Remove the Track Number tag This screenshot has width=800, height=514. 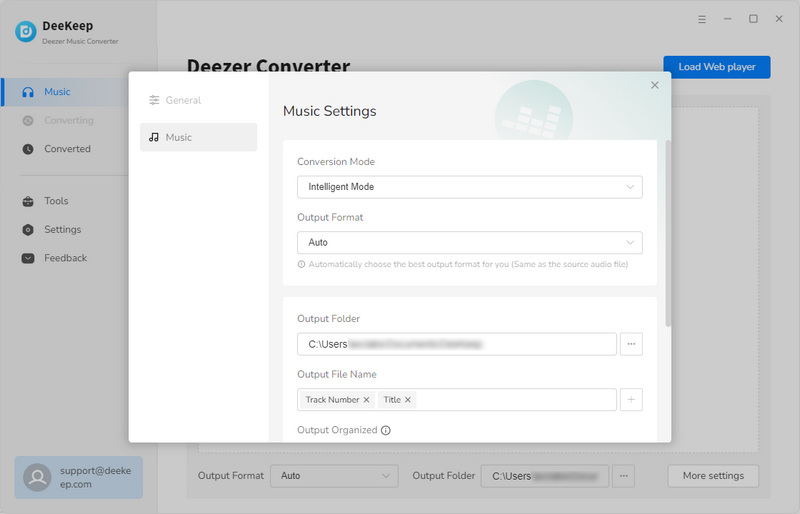[x=366, y=400]
